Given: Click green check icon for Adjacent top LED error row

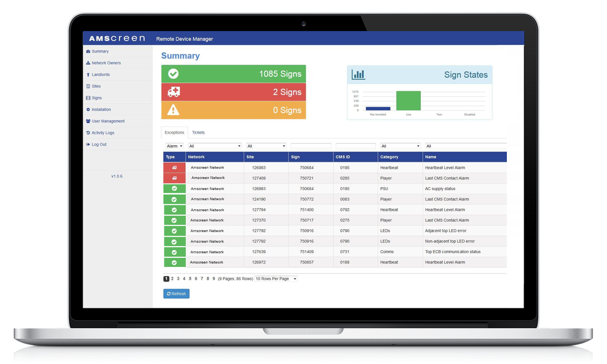Looking at the screenshot, I should pyautogui.click(x=175, y=231).
